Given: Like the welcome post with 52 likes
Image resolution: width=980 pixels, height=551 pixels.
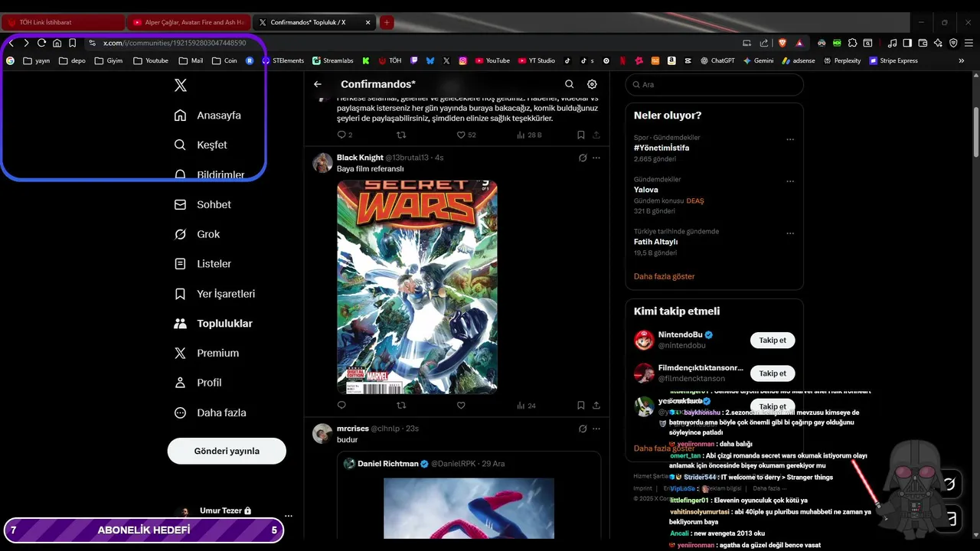Looking at the screenshot, I should click(465, 135).
